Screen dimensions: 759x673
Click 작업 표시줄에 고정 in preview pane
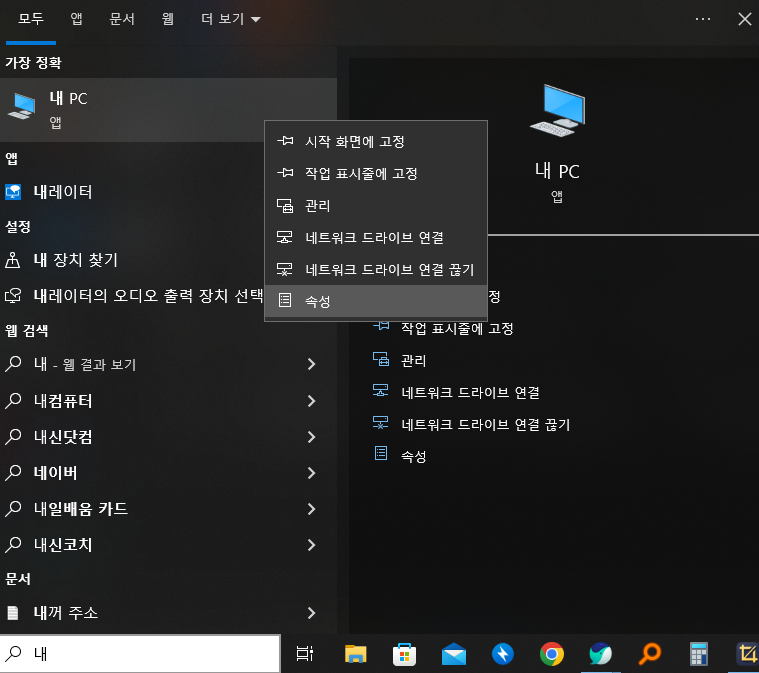pyautogui.click(x=457, y=329)
